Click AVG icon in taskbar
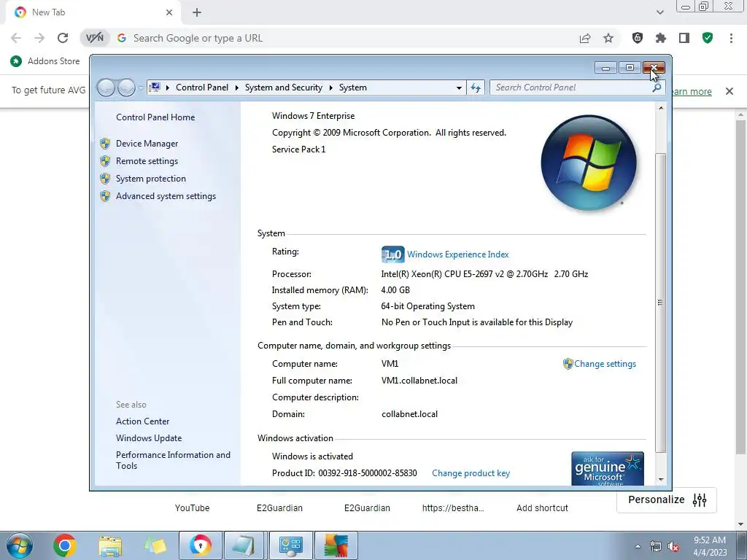This screenshot has height=560, width=747. point(336,545)
